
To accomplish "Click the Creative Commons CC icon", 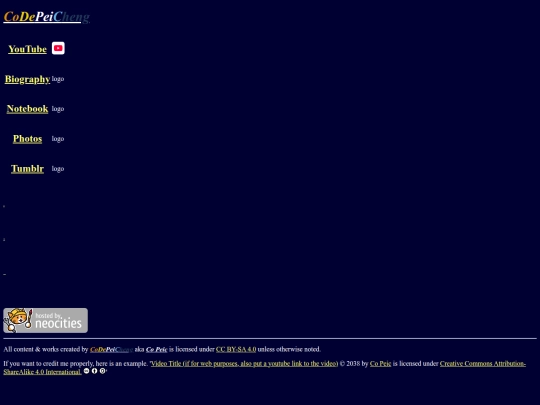I will [86, 371].
